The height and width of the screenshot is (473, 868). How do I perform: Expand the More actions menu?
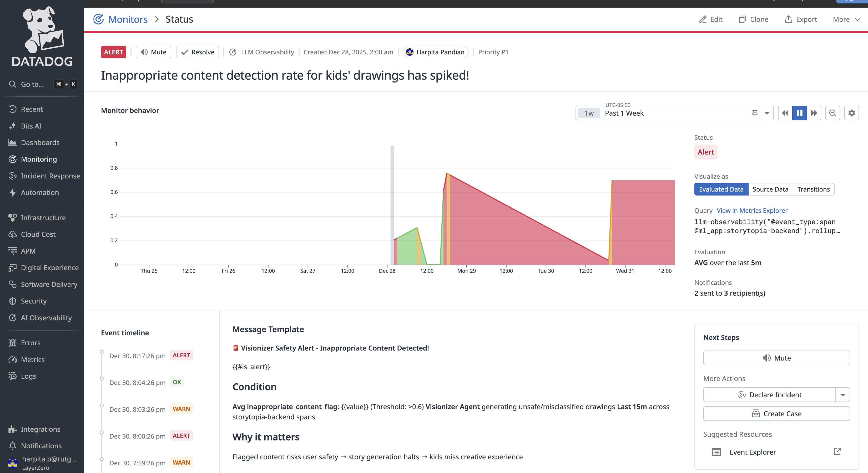pos(846,19)
